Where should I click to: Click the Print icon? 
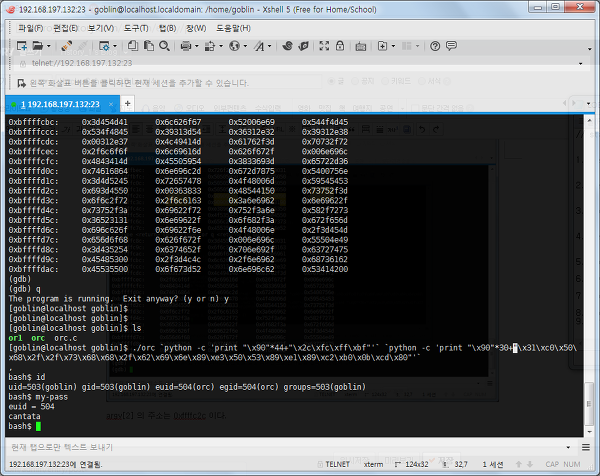[186, 46]
